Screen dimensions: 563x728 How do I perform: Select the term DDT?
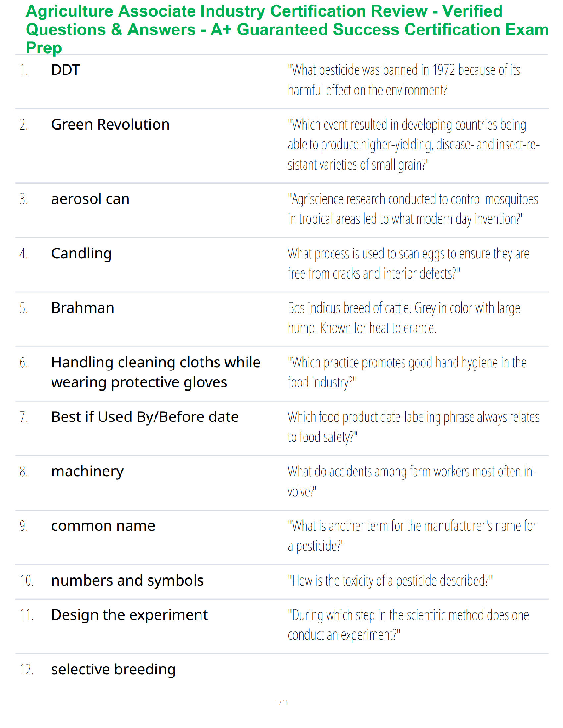66,70
